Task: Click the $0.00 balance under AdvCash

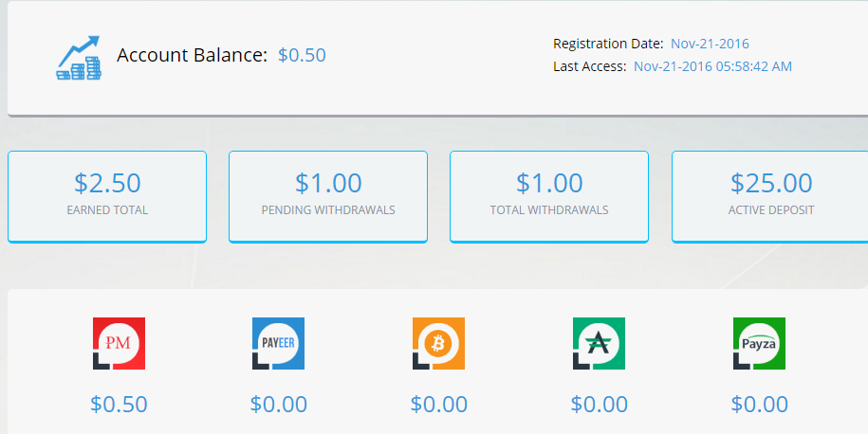Action: (x=599, y=404)
